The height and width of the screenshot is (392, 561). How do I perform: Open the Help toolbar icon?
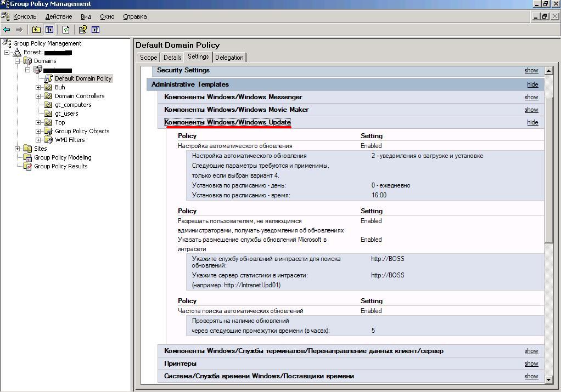coord(83,30)
